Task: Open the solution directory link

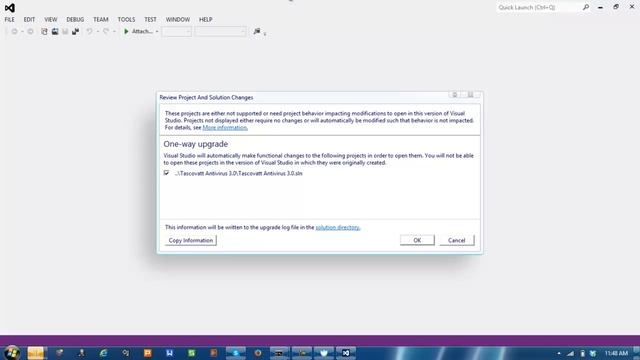Action: point(338,227)
